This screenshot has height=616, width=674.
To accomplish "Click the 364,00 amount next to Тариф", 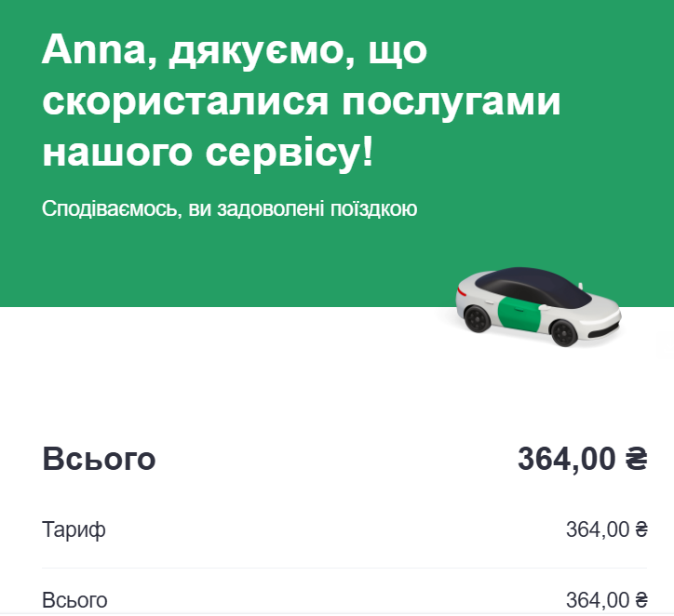I will coord(598,530).
